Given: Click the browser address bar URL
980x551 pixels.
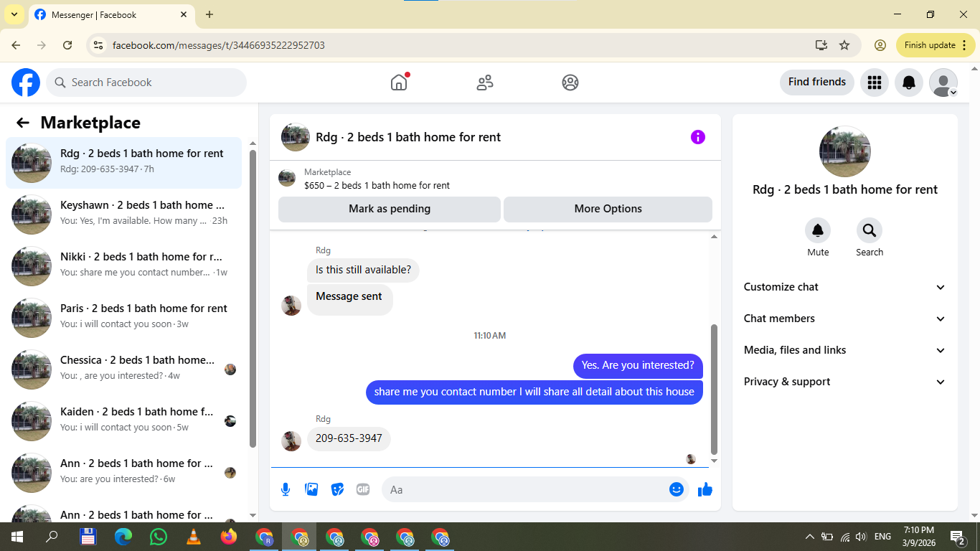Looking at the screenshot, I should [219, 45].
